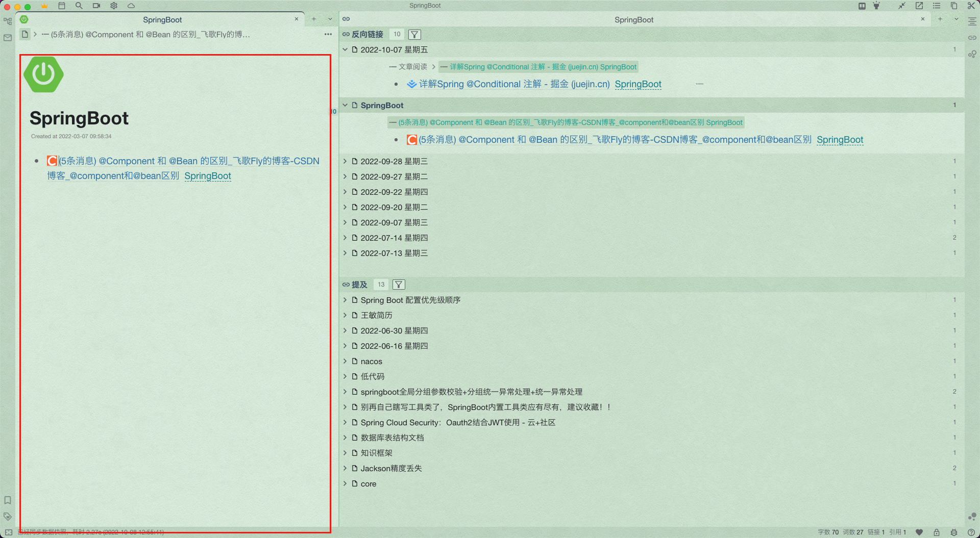Expand the 2022-09-28 星期三 backlink
The image size is (980, 538).
click(345, 161)
